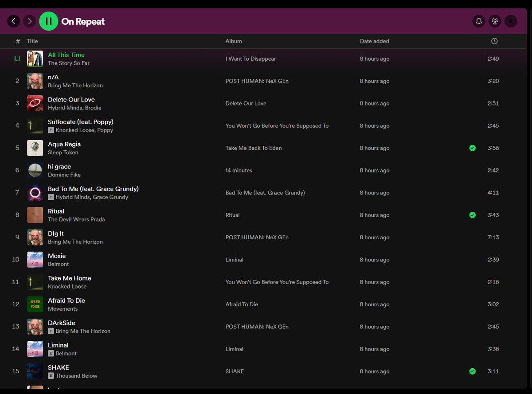Click DIg It cover art

coord(35,238)
